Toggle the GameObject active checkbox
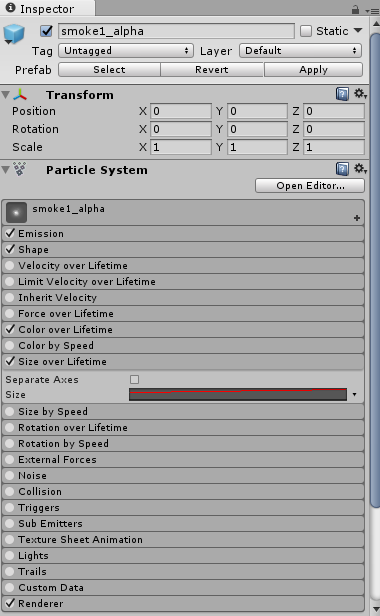The width and height of the screenshot is (380, 616). pyautogui.click(x=46, y=31)
